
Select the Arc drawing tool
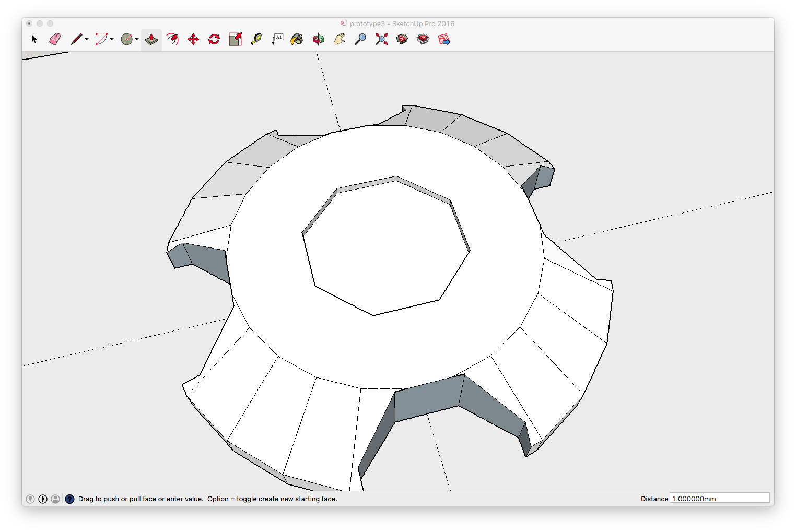101,39
